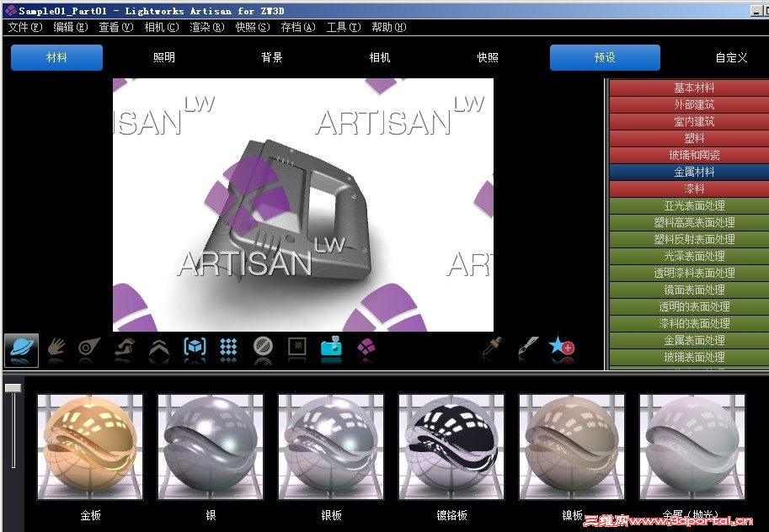The width and height of the screenshot is (769, 532).
Task: Select the 自定义 custom button
Action: point(731,57)
